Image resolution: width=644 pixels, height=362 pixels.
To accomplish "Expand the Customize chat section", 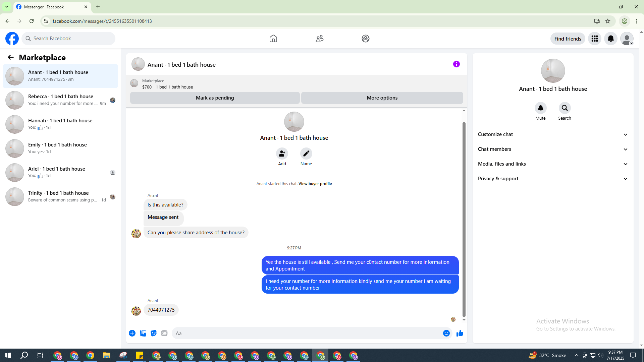I will click(553, 134).
